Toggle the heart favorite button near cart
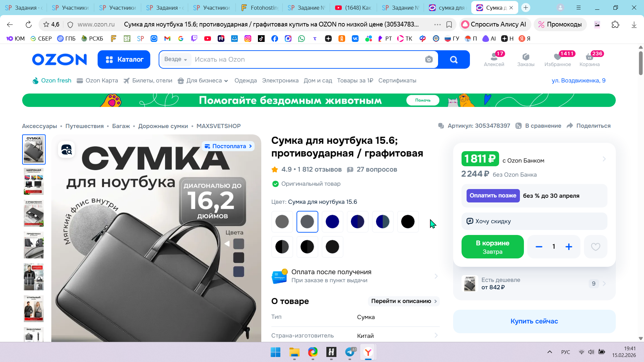Image resolution: width=644 pixels, height=362 pixels. (595, 247)
